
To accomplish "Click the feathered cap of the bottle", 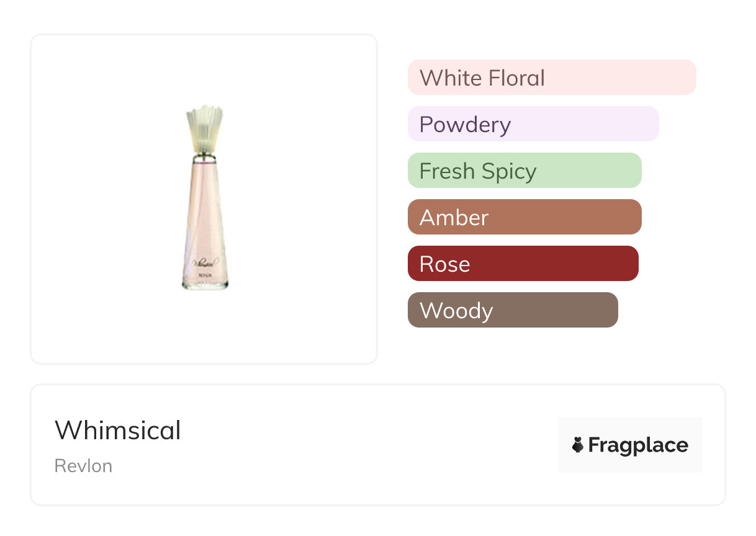I will click(x=204, y=127).
